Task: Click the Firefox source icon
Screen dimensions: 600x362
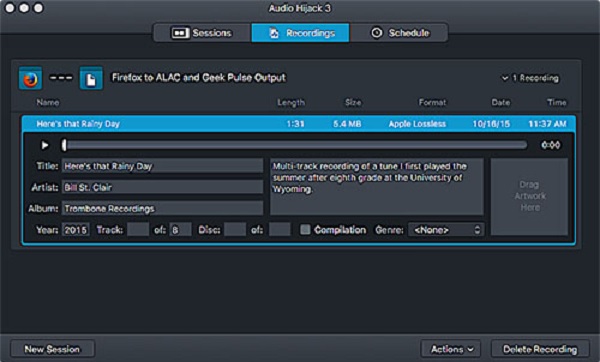Action: click(x=30, y=78)
